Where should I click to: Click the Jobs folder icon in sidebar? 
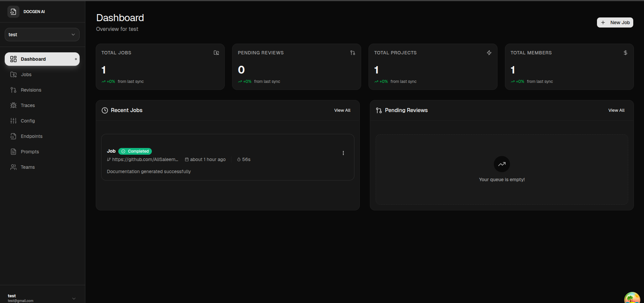pyautogui.click(x=13, y=74)
